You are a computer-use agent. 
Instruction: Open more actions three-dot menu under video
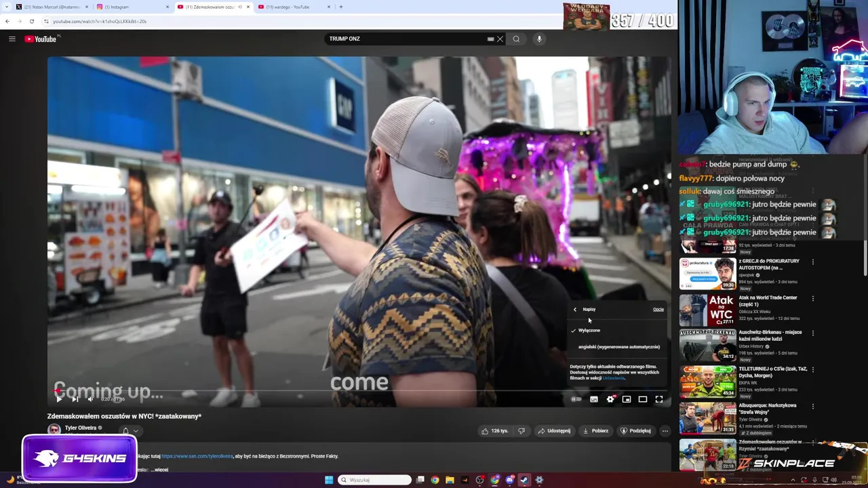665,430
